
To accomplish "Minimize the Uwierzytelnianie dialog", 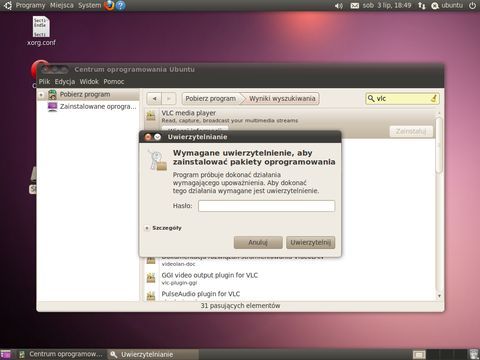I will [x=157, y=137].
